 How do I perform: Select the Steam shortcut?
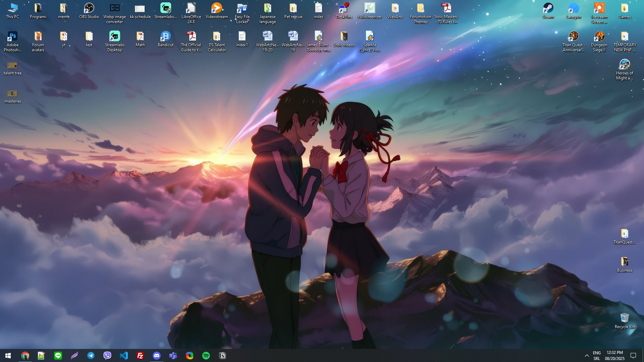(x=548, y=11)
